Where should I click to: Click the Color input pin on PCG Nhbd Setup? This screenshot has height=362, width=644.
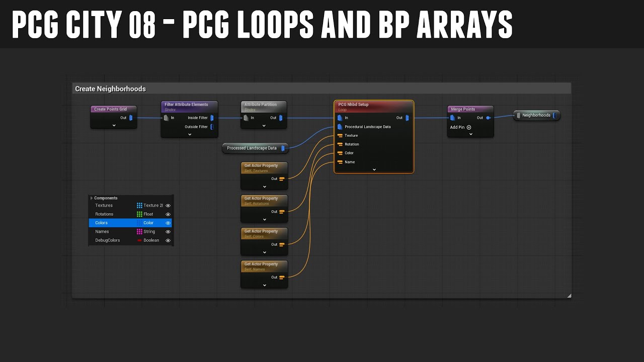click(340, 153)
